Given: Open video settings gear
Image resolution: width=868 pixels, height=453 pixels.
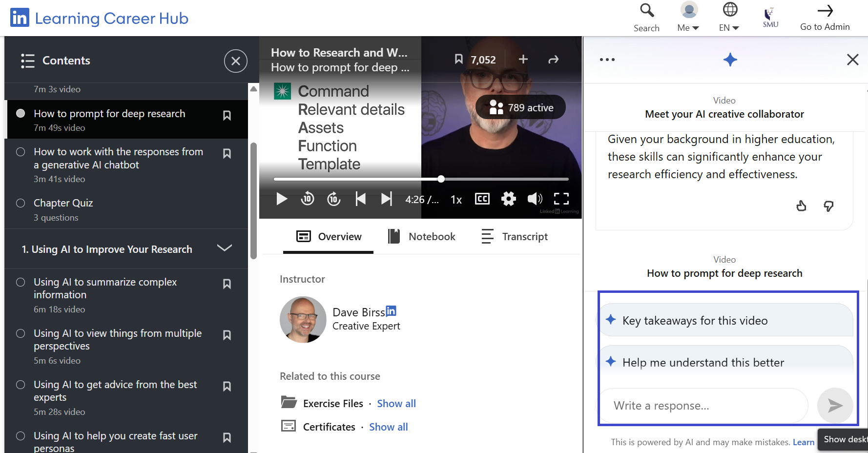Looking at the screenshot, I should point(508,199).
